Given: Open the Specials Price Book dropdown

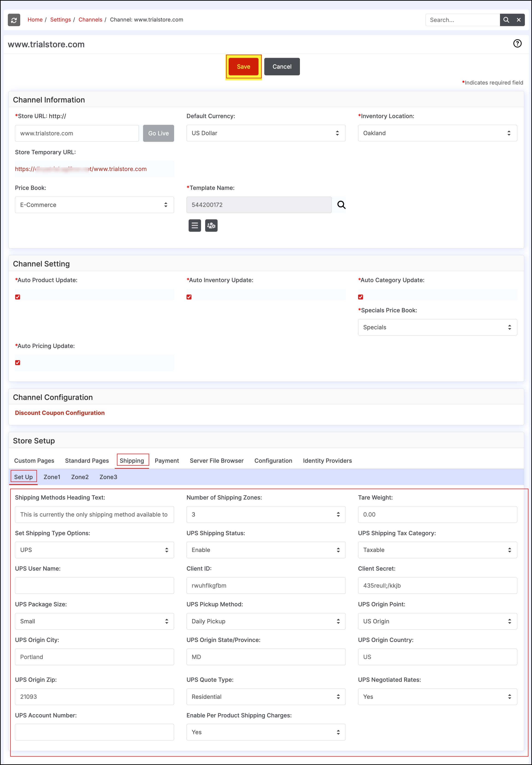Looking at the screenshot, I should 437,327.
